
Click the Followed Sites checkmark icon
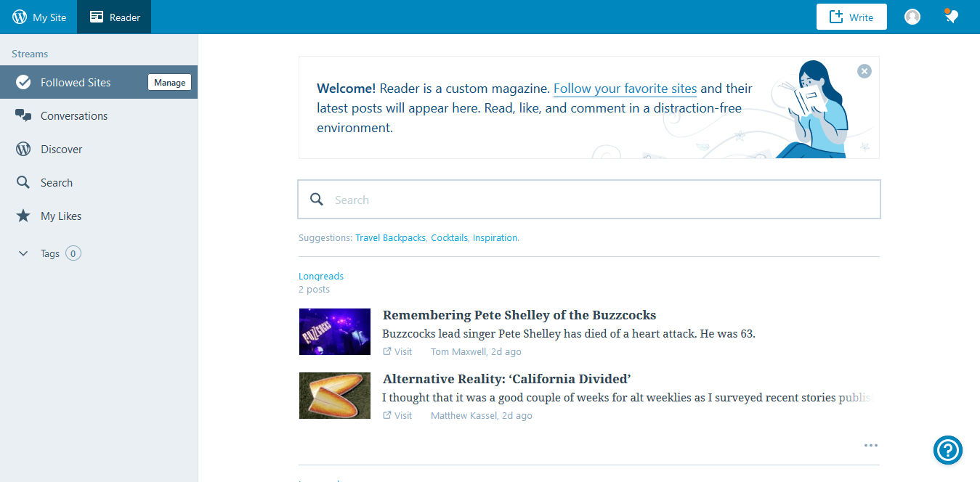[x=23, y=82]
